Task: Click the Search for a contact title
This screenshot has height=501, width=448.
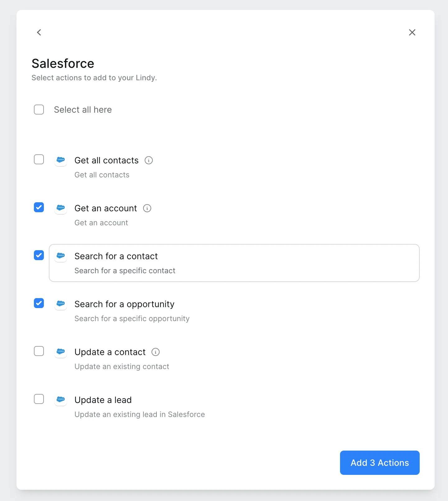Action: point(116,256)
